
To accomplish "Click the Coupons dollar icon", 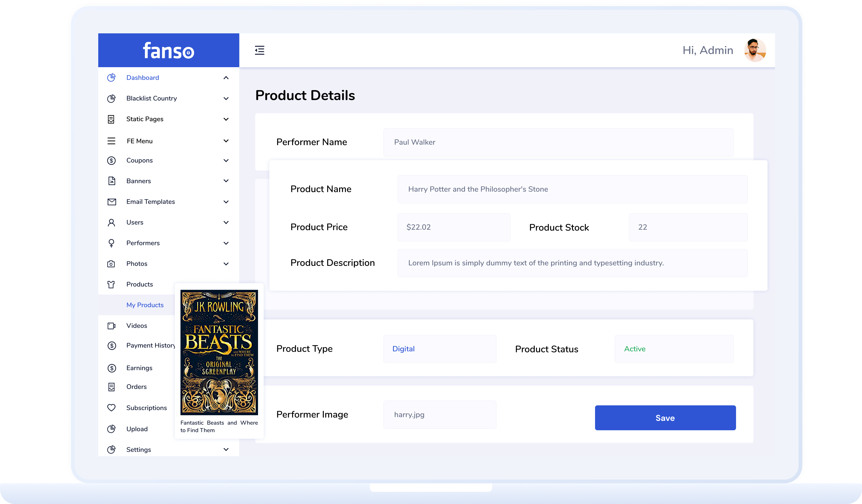I will point(111,160).
